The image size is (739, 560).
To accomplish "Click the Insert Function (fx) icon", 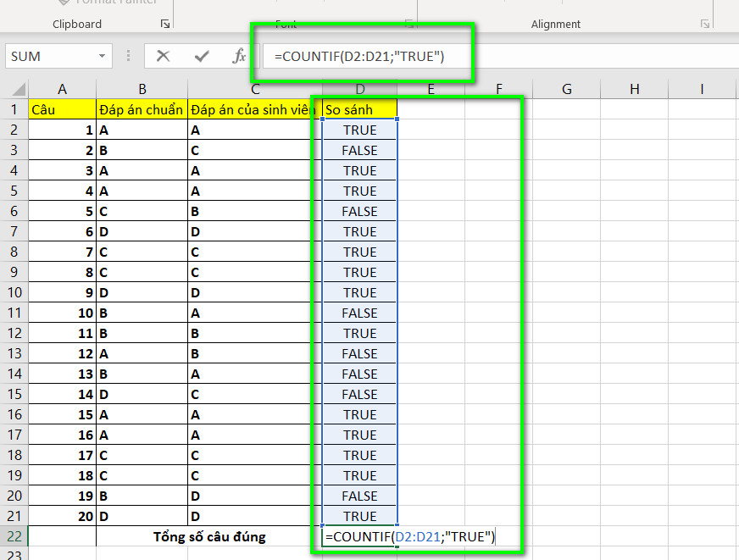I will 238,55.
